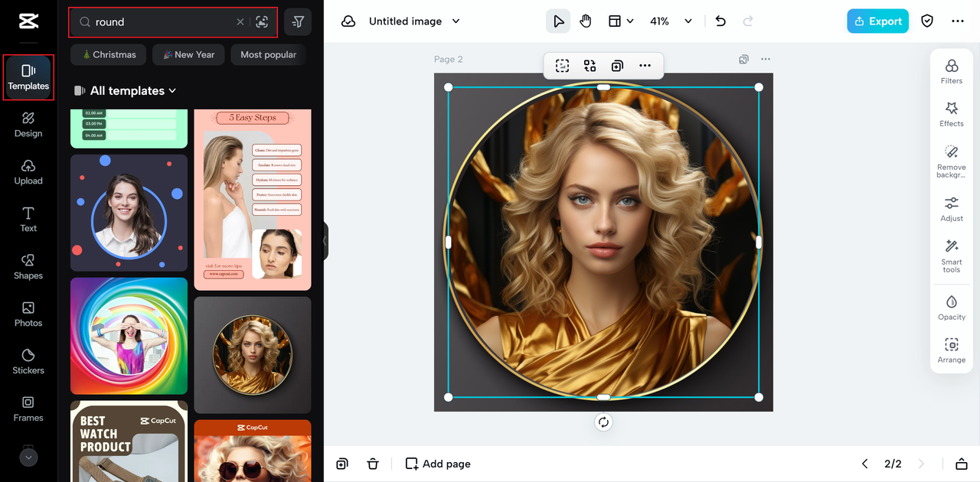Select the New Year tag
Viewport: 980px width, 482px height.
point(188,54)
